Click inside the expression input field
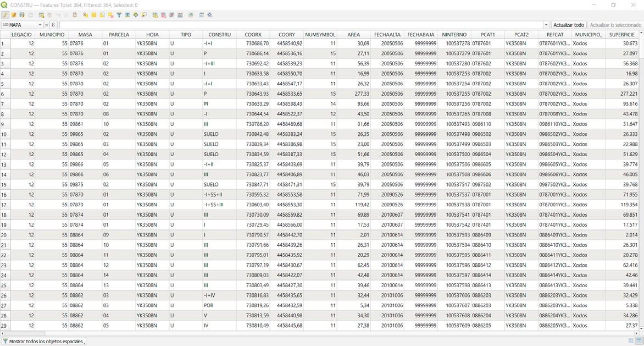Image resolution: width=644 pixels, height=346 pixels. click(x=301, y=25)
